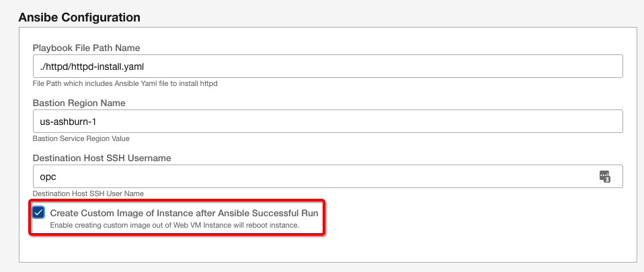This screenshot has width=644, height=272.
Task: Click the "us-ashburn-1" region value
Action: 69,122
